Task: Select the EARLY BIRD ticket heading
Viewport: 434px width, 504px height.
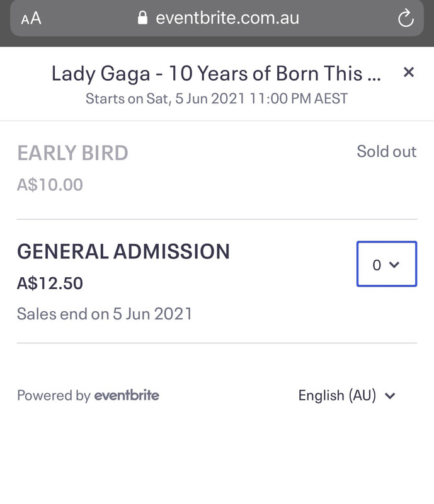Action: coord(72,152)
